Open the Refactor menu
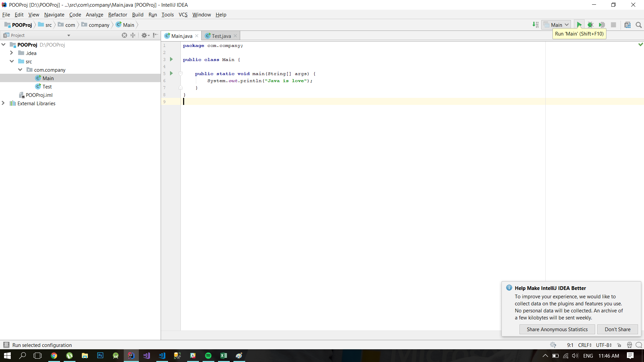The width and height of the screenshot is (644, 362). coord(117,14)
